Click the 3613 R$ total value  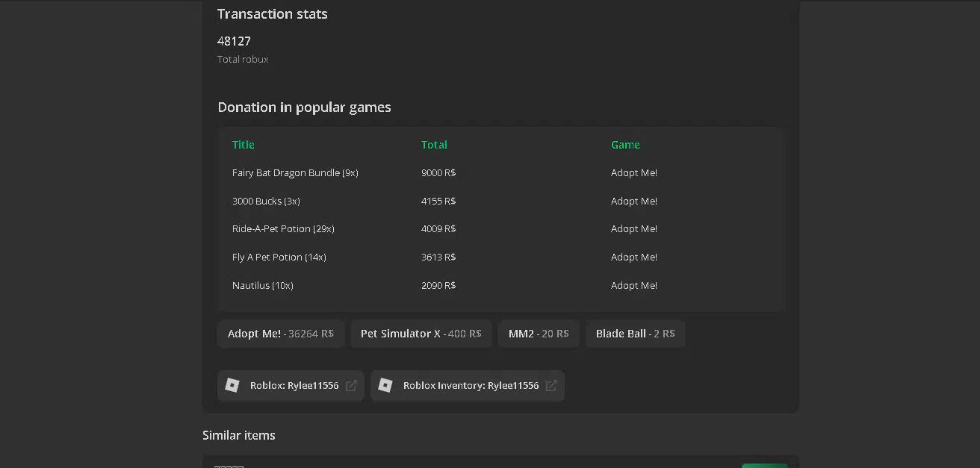(438, 258)
